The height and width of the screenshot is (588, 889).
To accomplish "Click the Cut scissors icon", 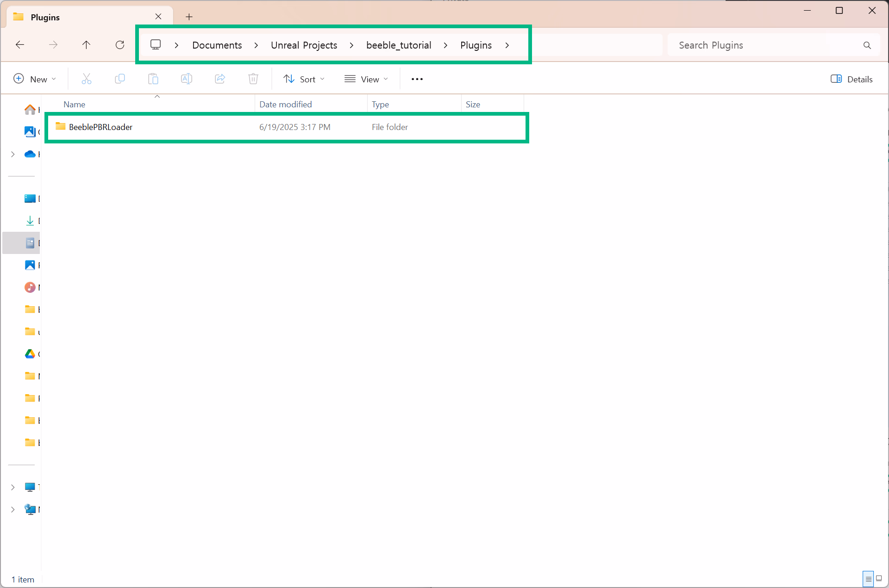I will pos(87,79).
